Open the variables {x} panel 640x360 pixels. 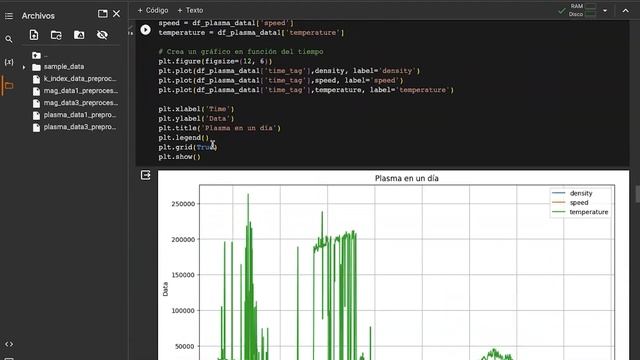(x=9, y=62)
